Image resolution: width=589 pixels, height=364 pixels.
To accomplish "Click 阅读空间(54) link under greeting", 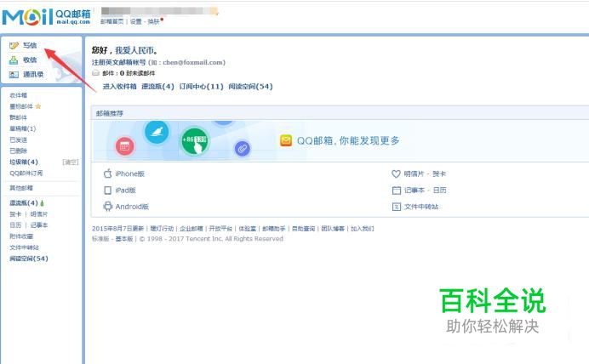I will coord(250,86).
